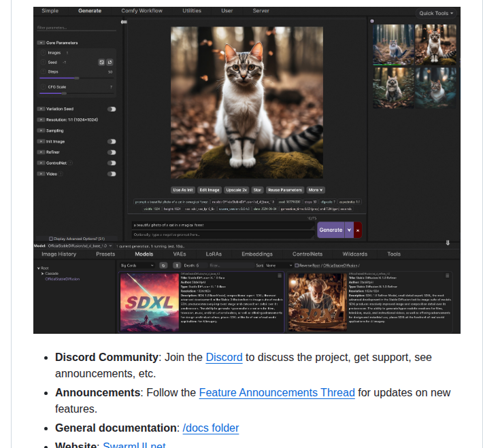Open the Big Cards view dropdown
This screenshot has height=448, width=483.
point(137,265)
